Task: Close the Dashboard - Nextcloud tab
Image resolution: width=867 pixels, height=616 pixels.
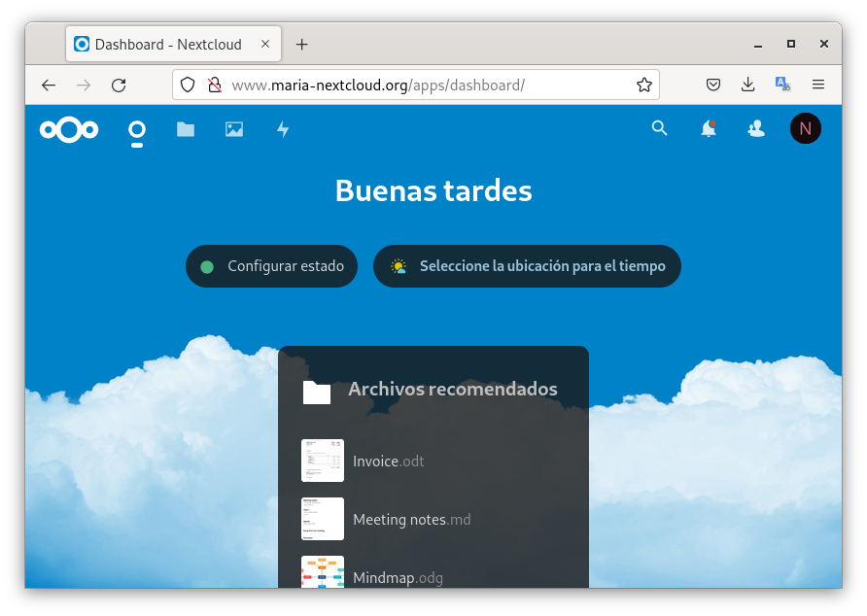Action: [x=265, y=44]
